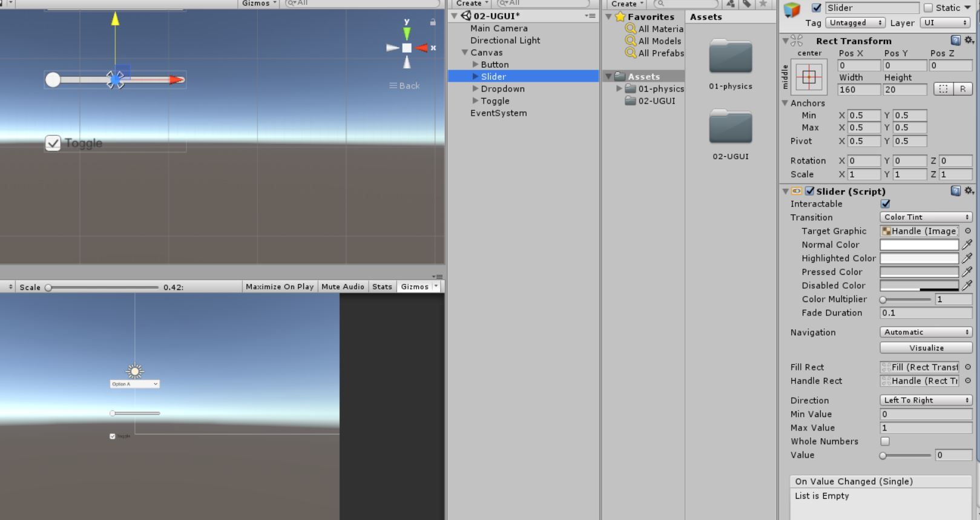This screenshot has height=520, width=980.
Task: Open the Transition dropdown Color Tint
Action: click(926, 217)
